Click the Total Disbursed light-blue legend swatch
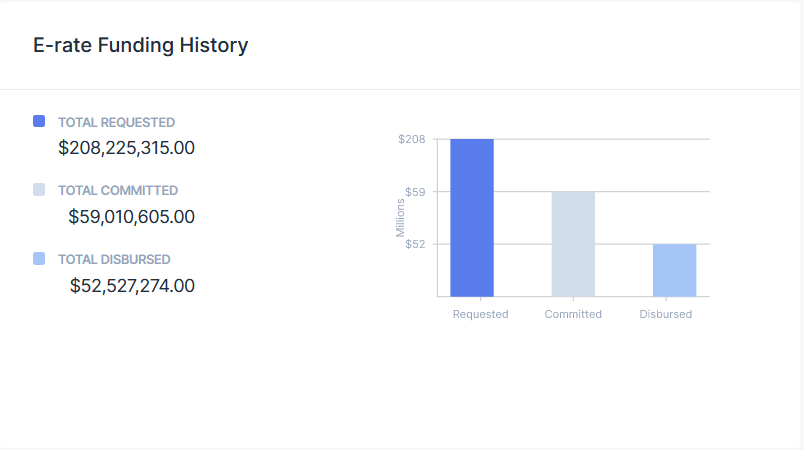The height and width of the screenshot is (450, 804). pos(39,258)
